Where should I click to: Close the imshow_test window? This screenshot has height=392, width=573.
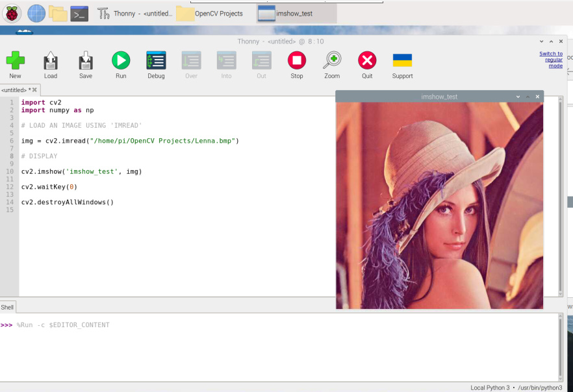[x=537, y=97]
